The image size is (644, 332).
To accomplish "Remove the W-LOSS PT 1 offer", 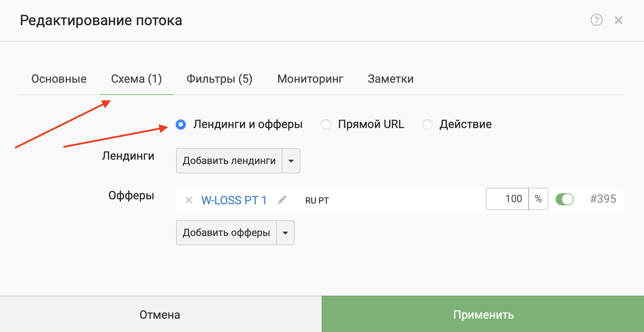I will pos(189,200).
